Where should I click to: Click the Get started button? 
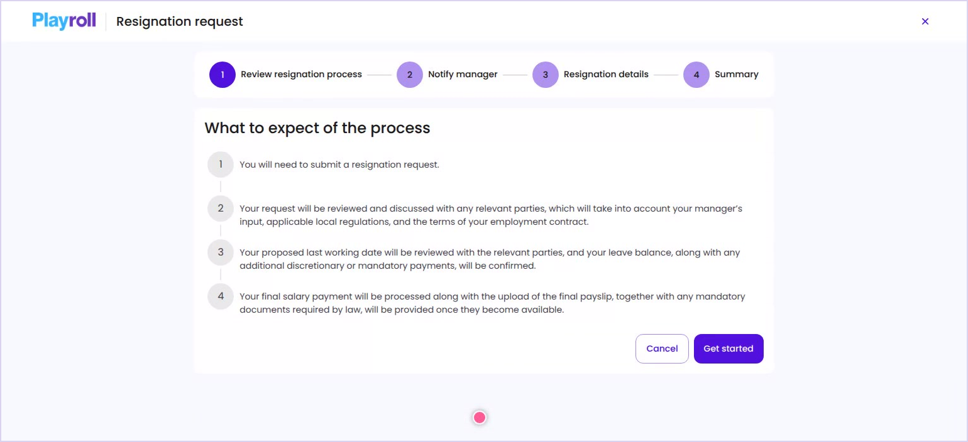click(x=728, y=349)
